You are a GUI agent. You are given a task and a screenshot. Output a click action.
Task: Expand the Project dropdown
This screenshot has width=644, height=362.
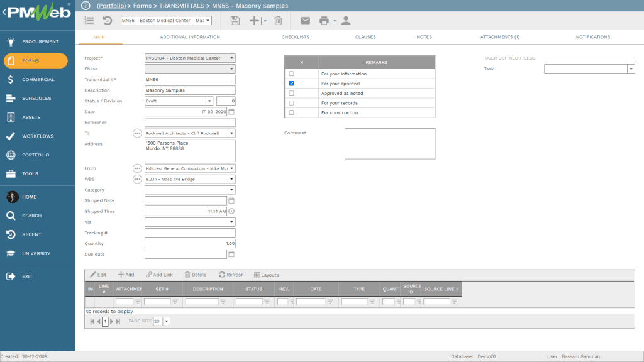tap(231, 58)
